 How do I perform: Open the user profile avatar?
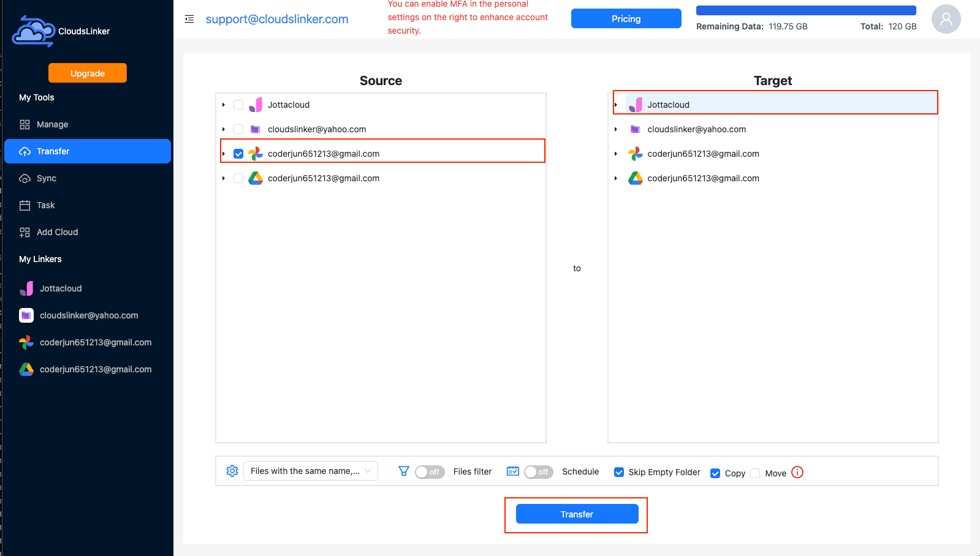point(946,19)
